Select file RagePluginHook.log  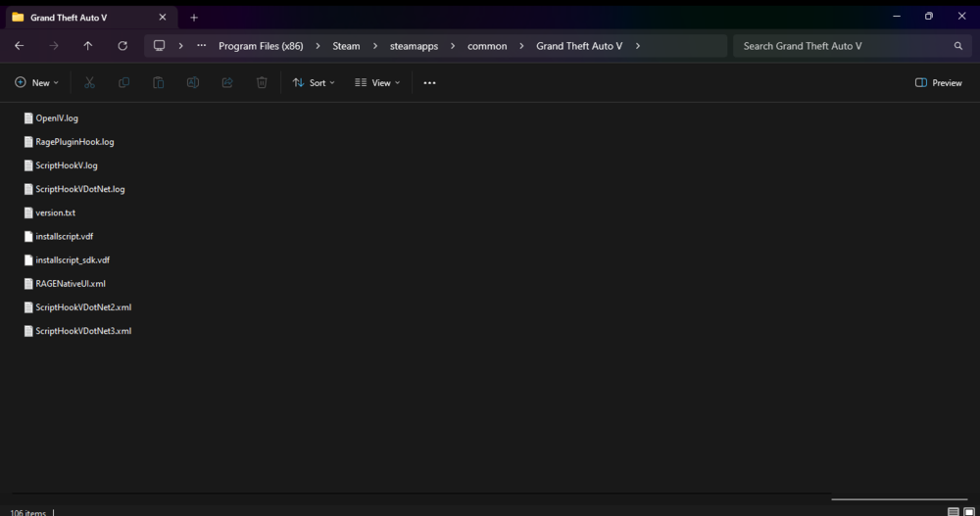tap(69, 142)
